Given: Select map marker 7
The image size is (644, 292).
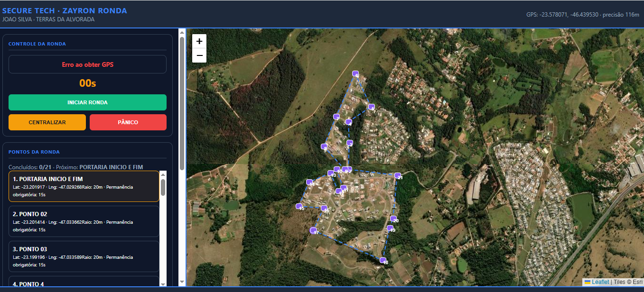Looking at the screenshot, I should coord(336,117).
